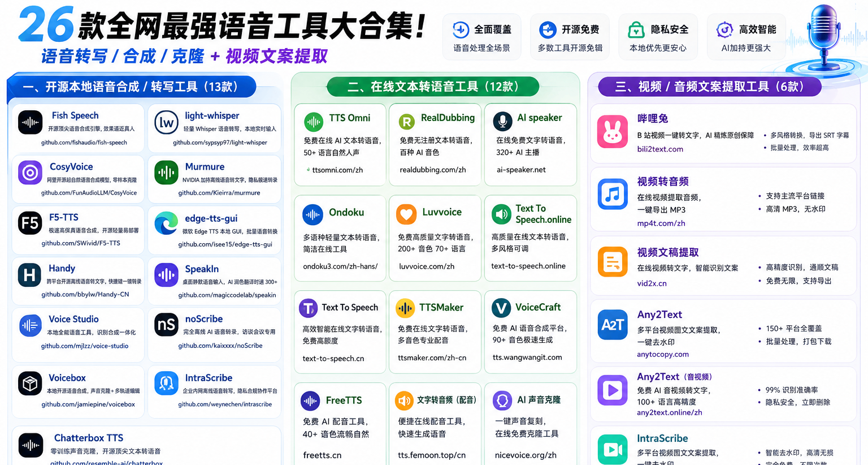Select the blue 视频转音频 music note icon
The image size is (868, 465).
613,194
